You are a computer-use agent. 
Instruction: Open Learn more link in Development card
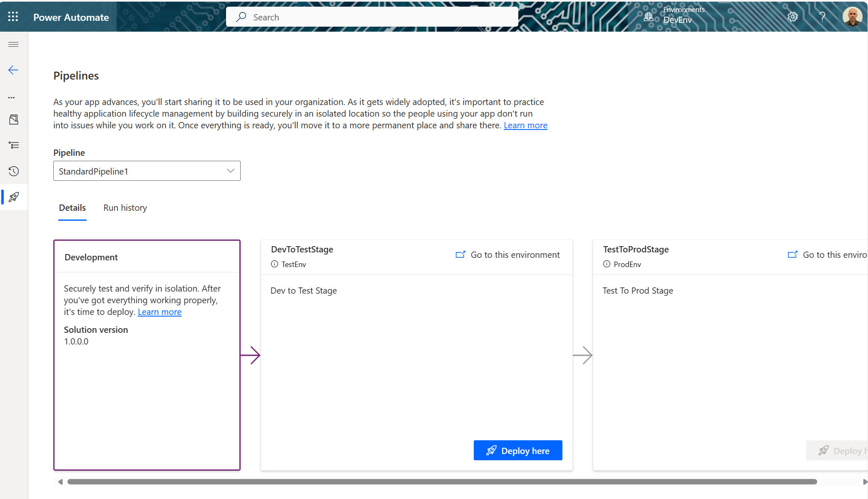point(159,312)
